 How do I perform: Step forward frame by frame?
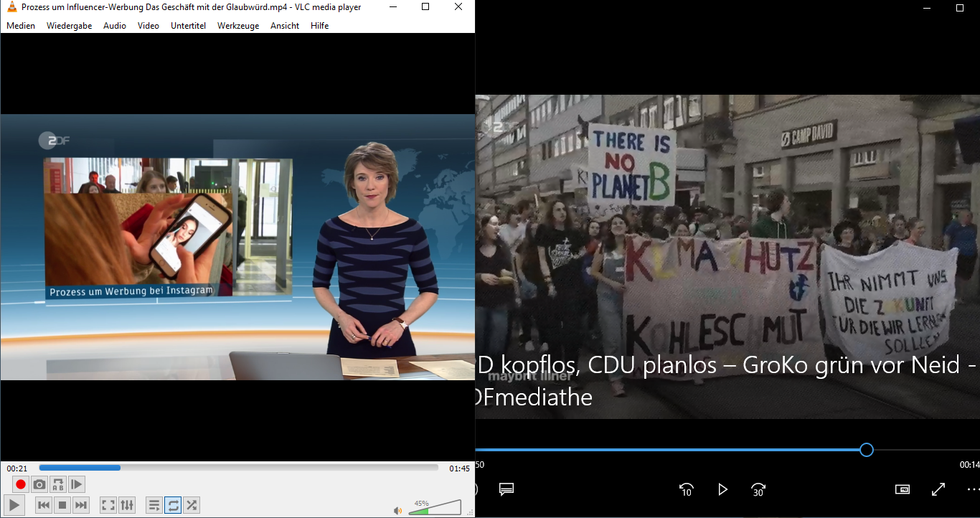[77, 484]
